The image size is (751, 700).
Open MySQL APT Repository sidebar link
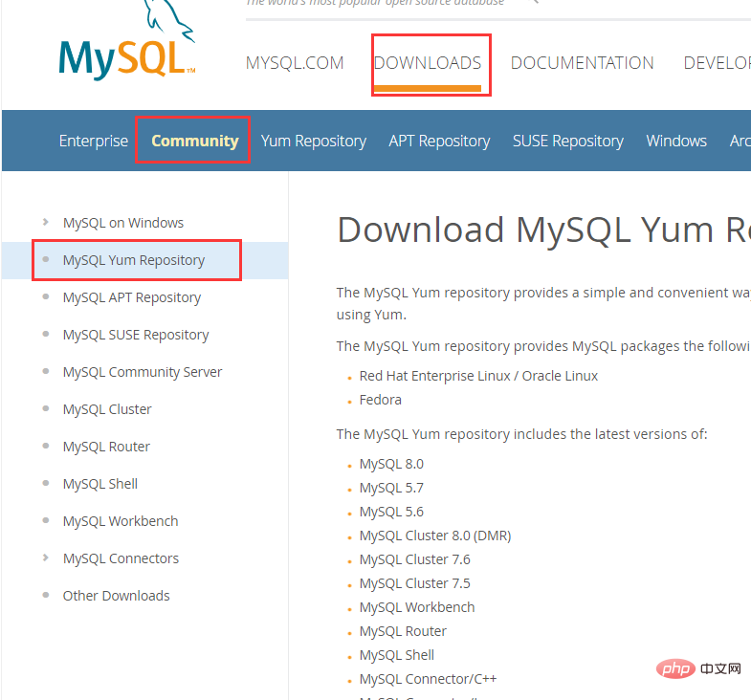[132, 297]
